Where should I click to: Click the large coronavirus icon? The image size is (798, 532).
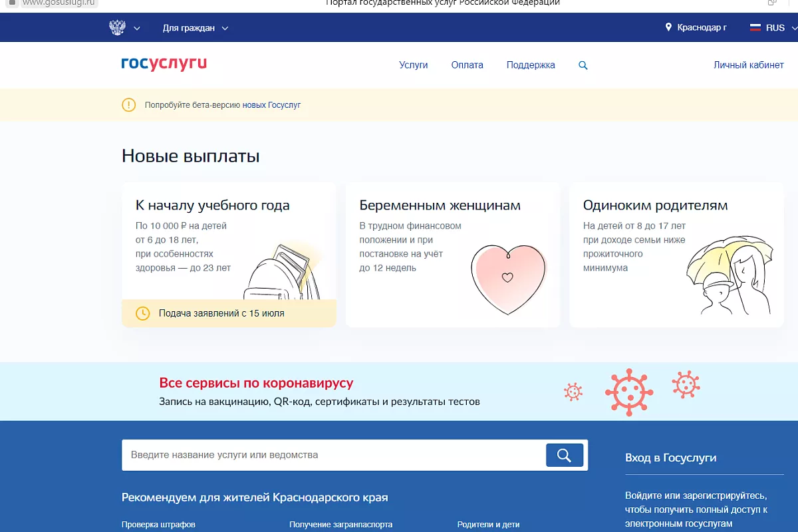click(x=629, y=392)
